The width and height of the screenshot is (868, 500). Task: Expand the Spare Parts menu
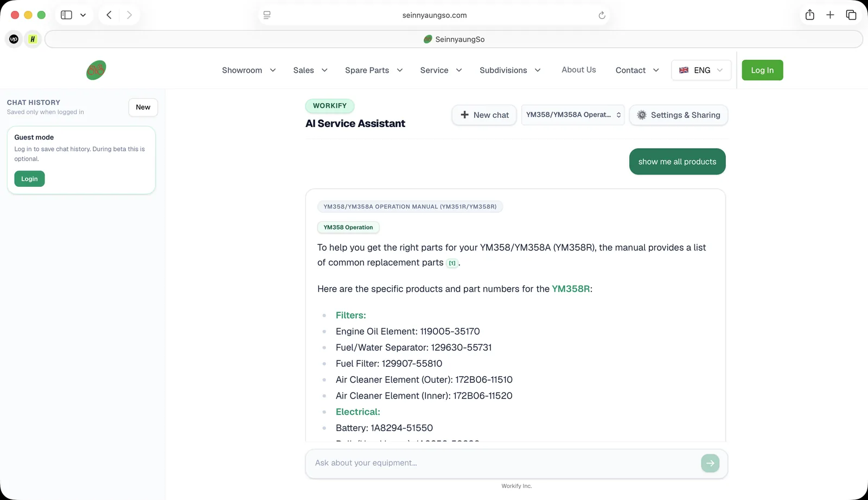pos(374,70)
